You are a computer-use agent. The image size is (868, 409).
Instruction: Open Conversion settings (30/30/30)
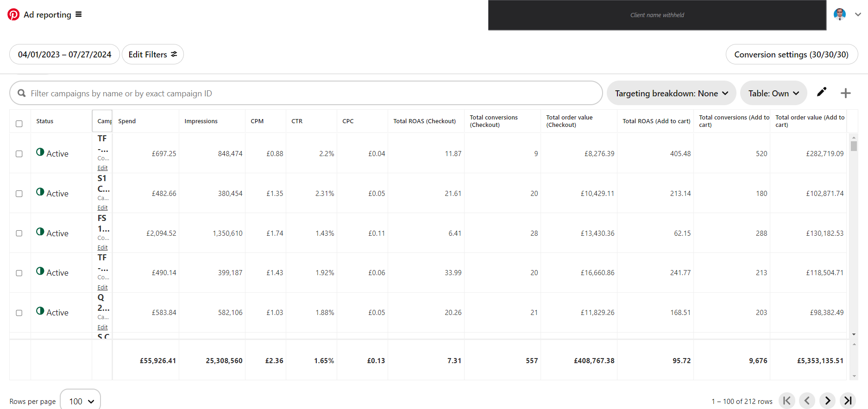792,54
